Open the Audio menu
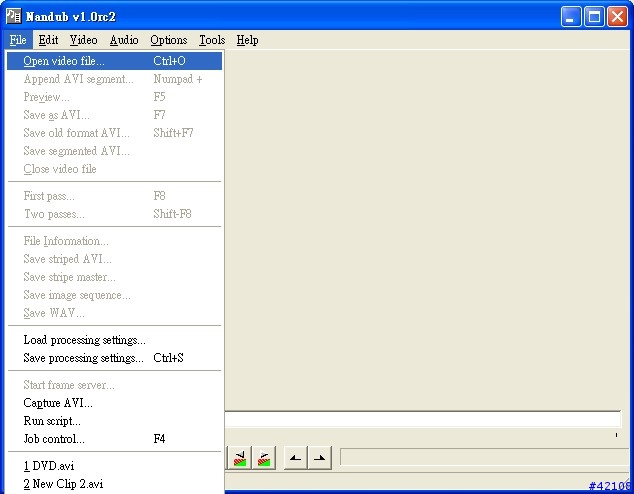The image size is (634, 494). (124, 40)
